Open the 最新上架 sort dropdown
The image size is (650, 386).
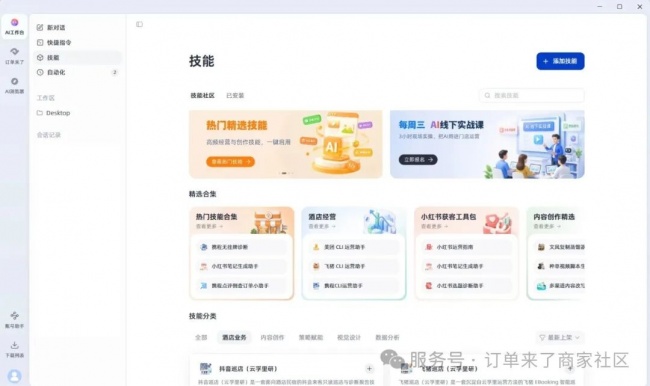[560, 337]
